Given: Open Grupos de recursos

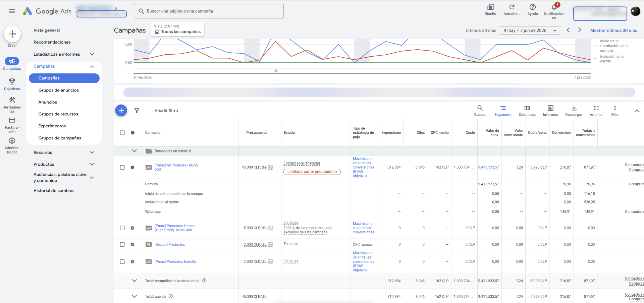Looking at the screenshot, I should point(58,114).
